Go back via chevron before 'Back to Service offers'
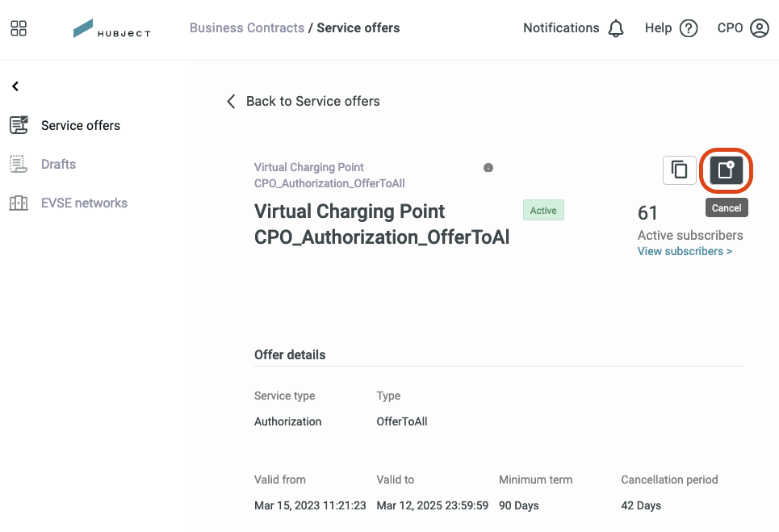The image size is (779, 532). [231, 102]
